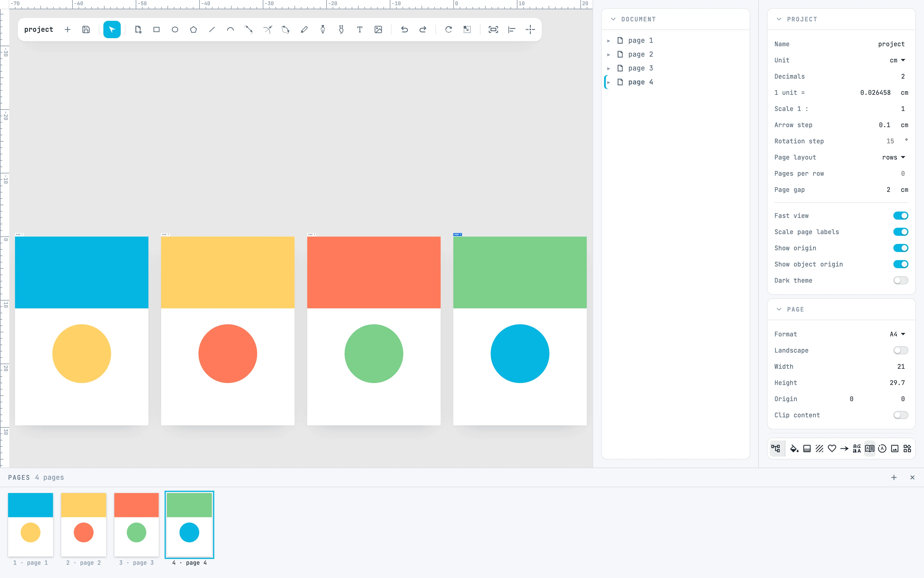Click the crosshair origin icon
This screenshot has width=924, height=578.
530,29
